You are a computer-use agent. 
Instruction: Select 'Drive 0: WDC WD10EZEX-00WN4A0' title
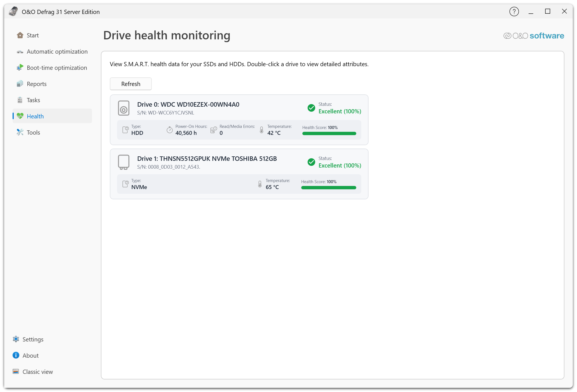pyautogui.click(x=188, y=104)
